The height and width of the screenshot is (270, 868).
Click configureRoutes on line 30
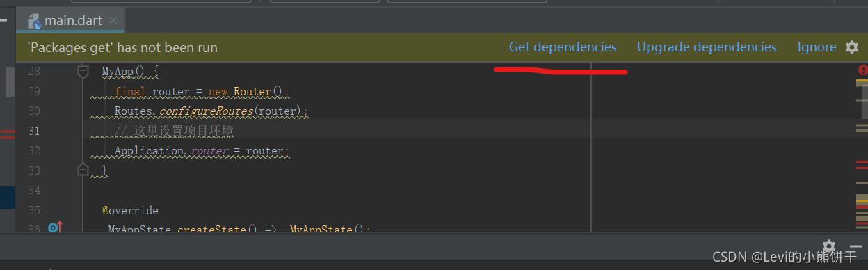coord(207,111)
